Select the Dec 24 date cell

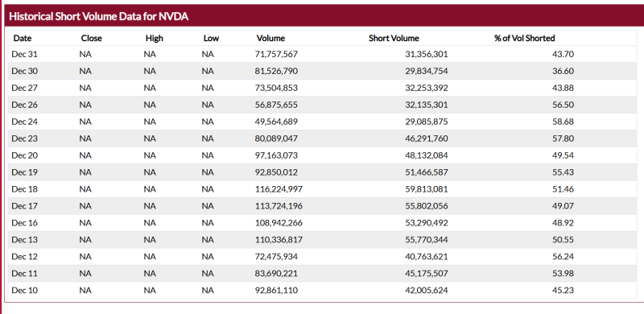pos(25,122)
